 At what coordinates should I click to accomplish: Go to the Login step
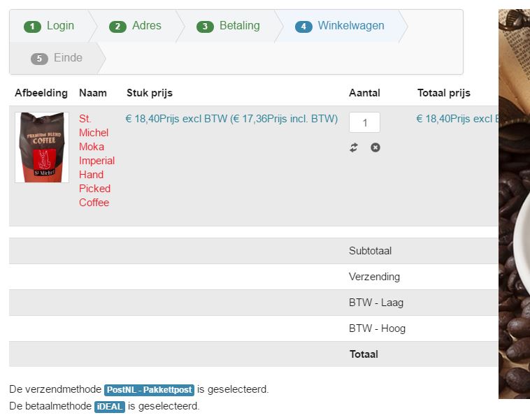50,26
